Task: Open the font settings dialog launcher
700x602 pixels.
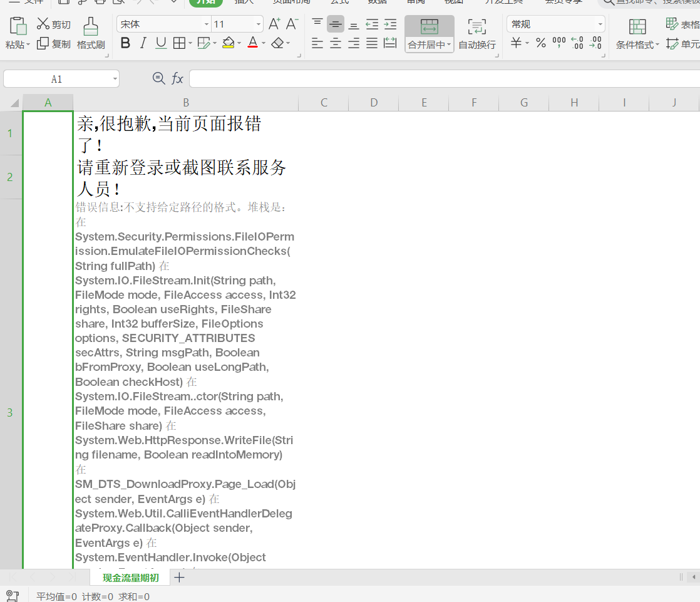Action: [x=299, y=56]
